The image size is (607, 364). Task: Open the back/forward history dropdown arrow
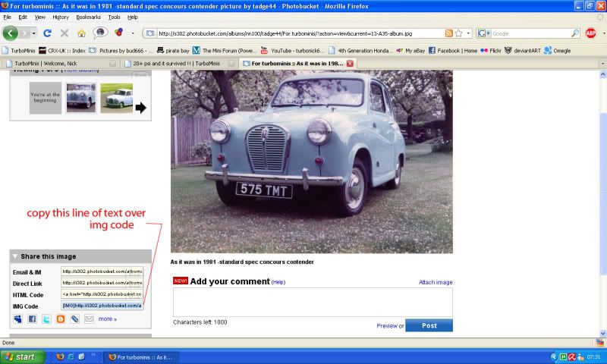(34, 33)
